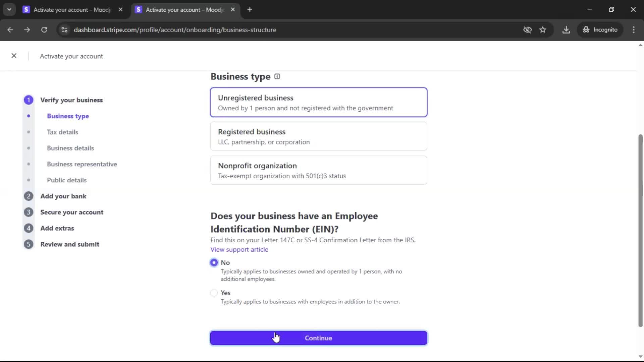Go back with the browser back arrow

click(10, 30)
